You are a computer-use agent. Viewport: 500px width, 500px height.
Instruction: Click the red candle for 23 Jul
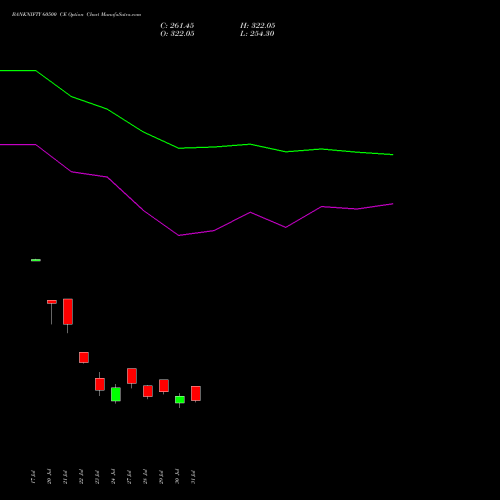pos(100,384)
